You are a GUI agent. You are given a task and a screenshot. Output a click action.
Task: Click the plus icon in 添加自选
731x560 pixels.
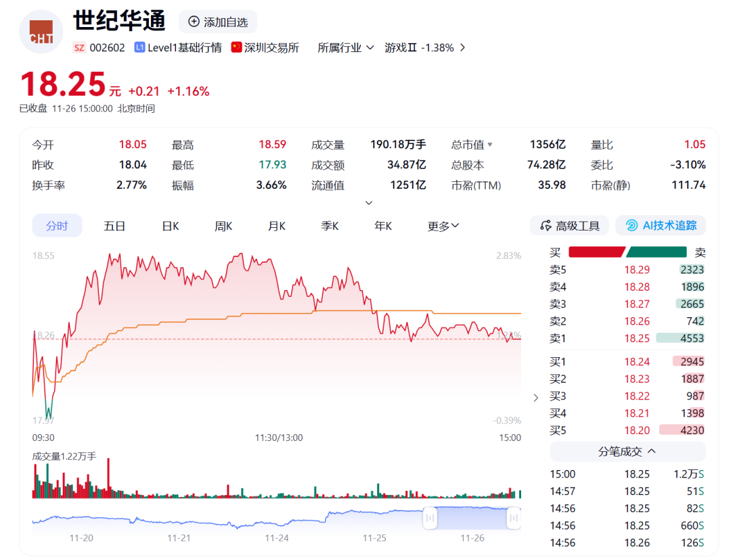[194, 21]
